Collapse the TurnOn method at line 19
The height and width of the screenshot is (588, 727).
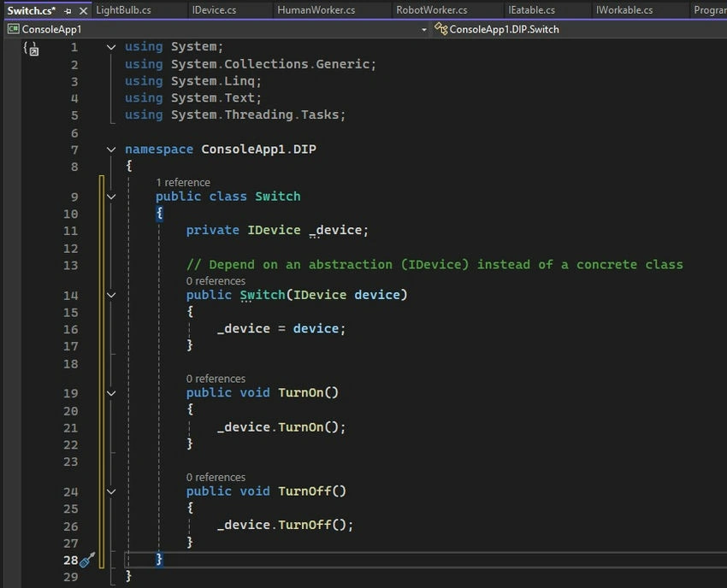coord(111,393)
